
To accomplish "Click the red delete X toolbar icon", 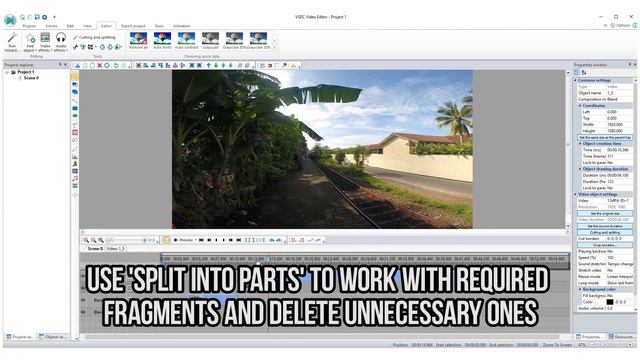I will [x=100, y=65].
